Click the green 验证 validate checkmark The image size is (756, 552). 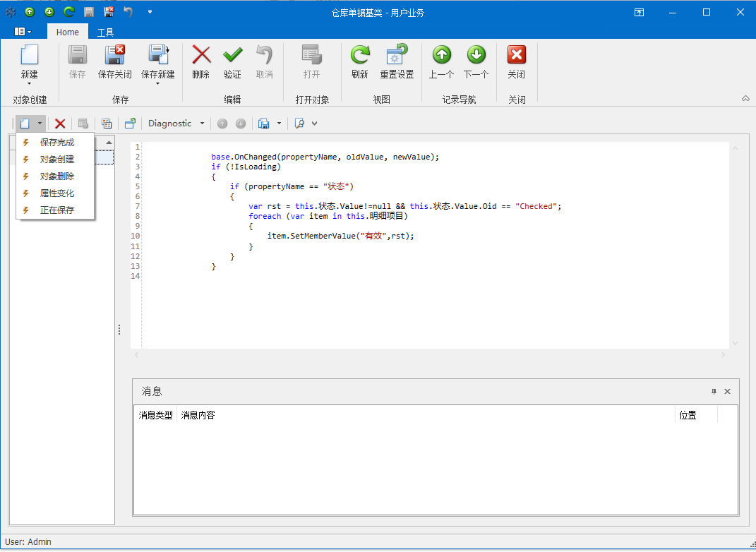point(232,54)
